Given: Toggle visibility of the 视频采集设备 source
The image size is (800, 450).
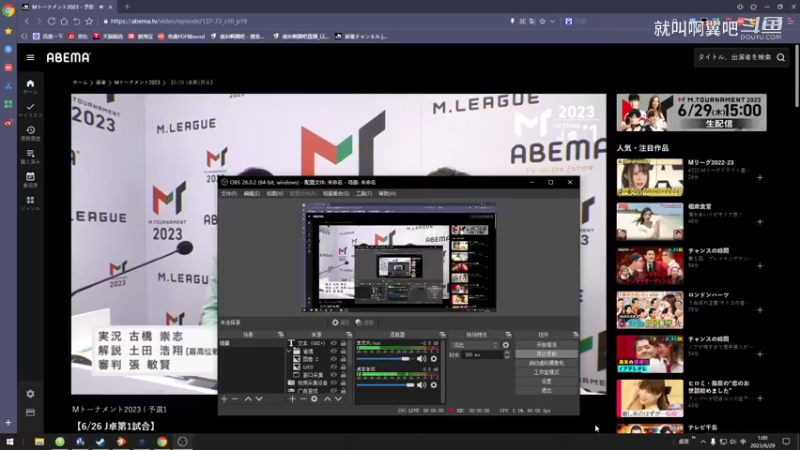Looking at the screenshot, I should coord(334,383).
